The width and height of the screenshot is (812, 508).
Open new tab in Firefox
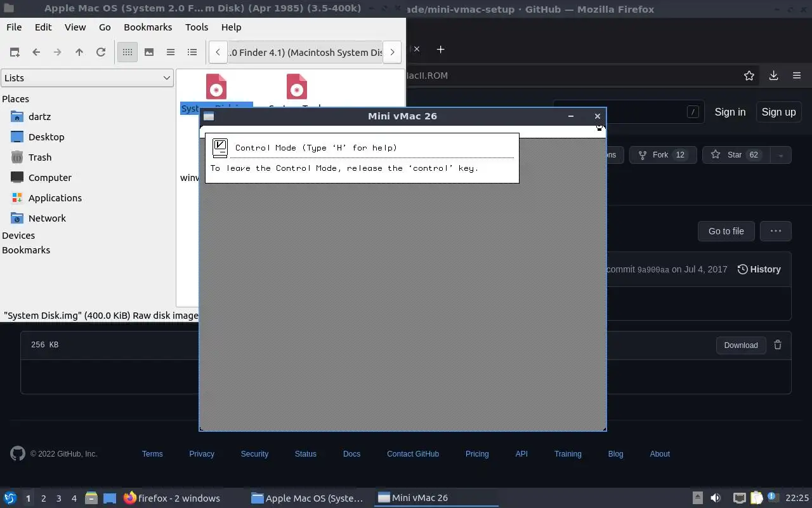(440, 49)
